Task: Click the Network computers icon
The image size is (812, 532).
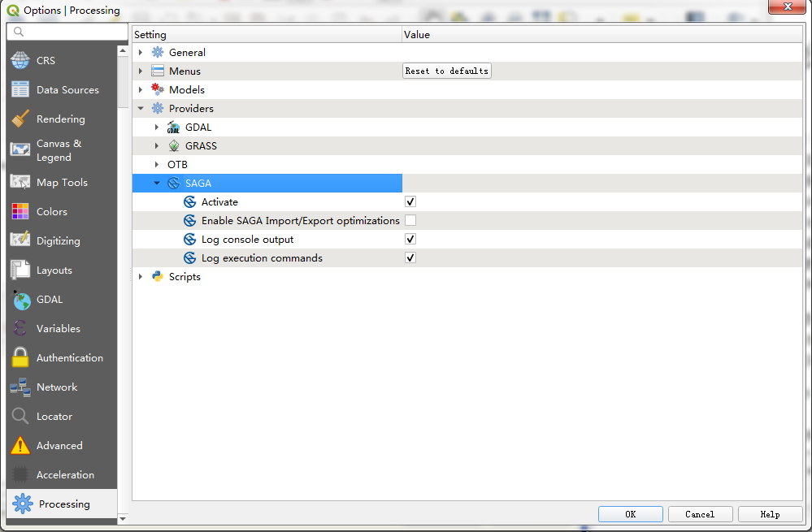Action: coord(20,387)
